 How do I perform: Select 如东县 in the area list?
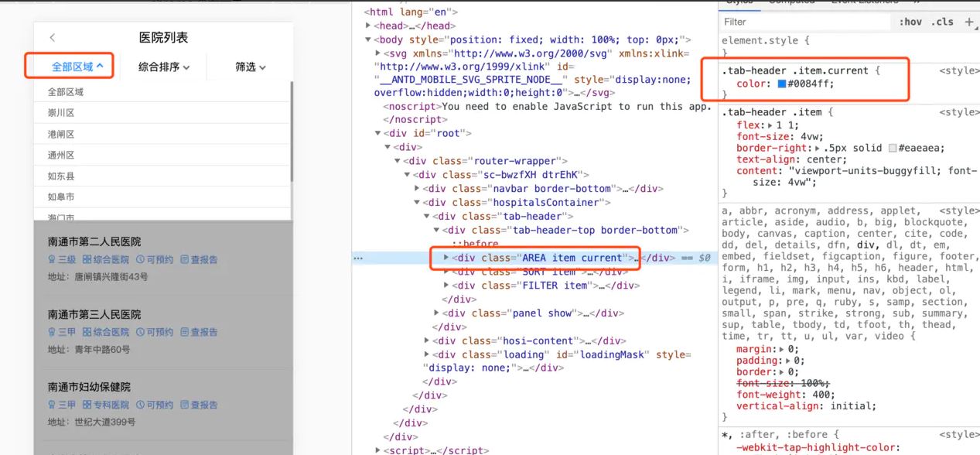tap(162, 176)
